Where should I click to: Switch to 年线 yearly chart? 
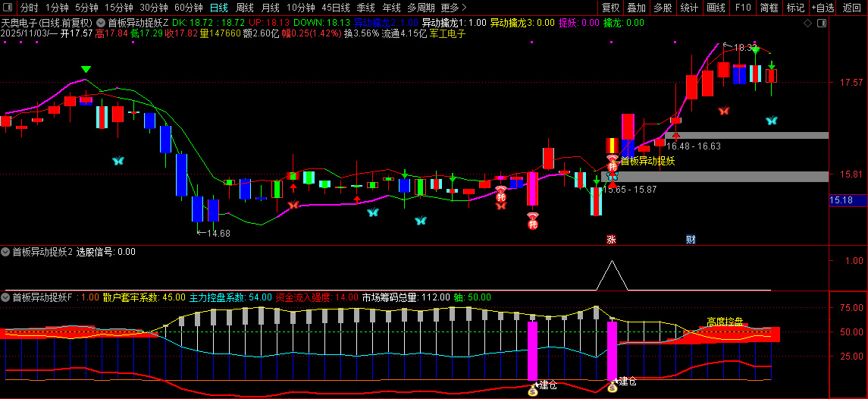[391, 8]
